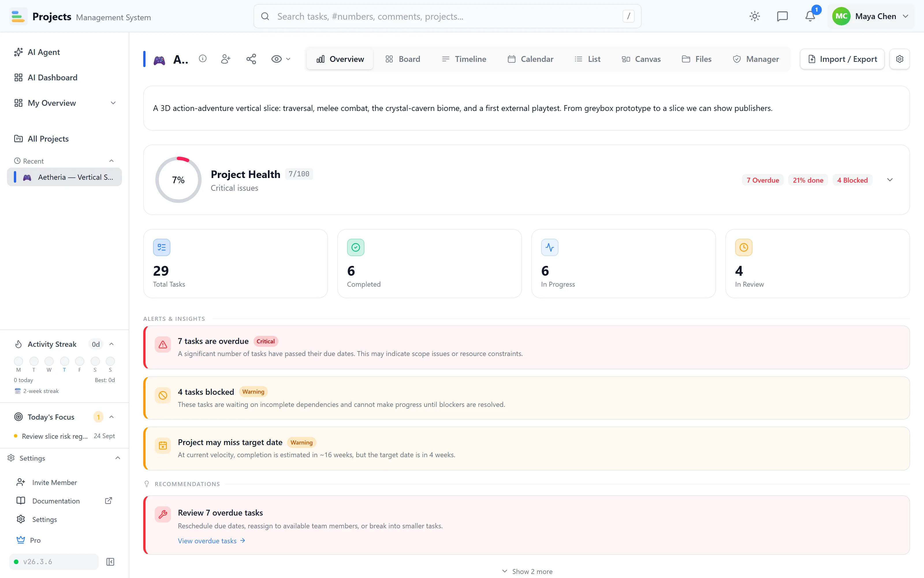Switch to the Calendar tab
The width and height of the screenshot is (924, 578).
[x=530, y=59]
